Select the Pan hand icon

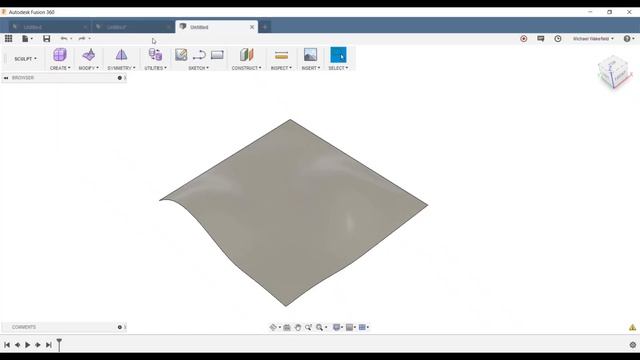pos(298,327)
